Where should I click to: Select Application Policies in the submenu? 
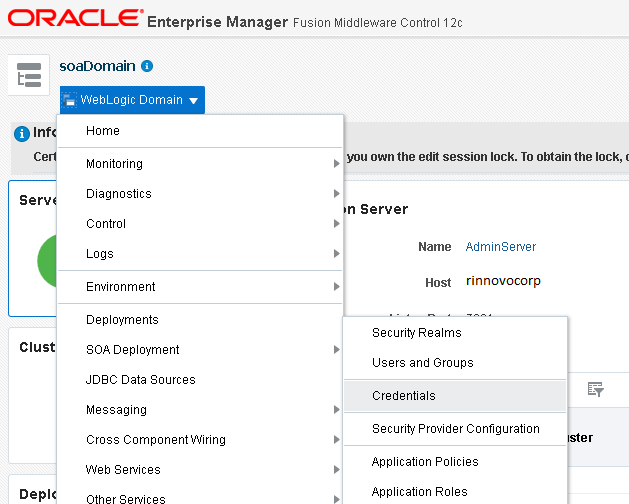455,461
